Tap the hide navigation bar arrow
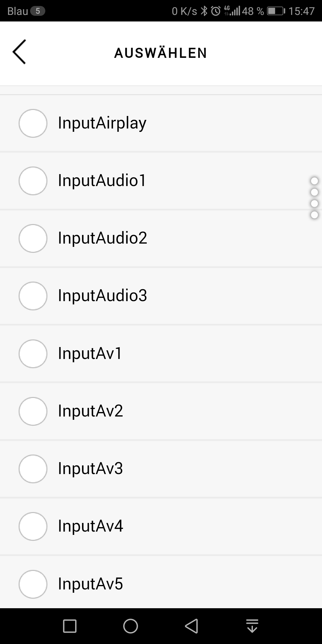Screen dimensions: 322x644 point(252,626)
